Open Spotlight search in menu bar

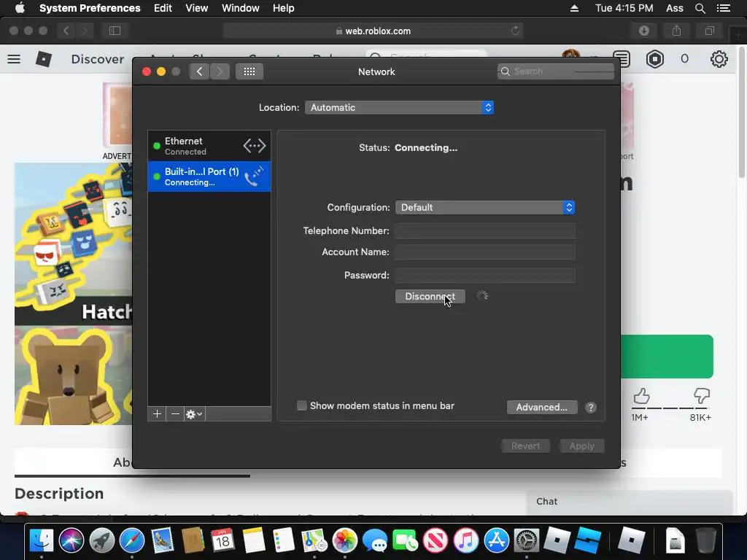click(700, 8)
